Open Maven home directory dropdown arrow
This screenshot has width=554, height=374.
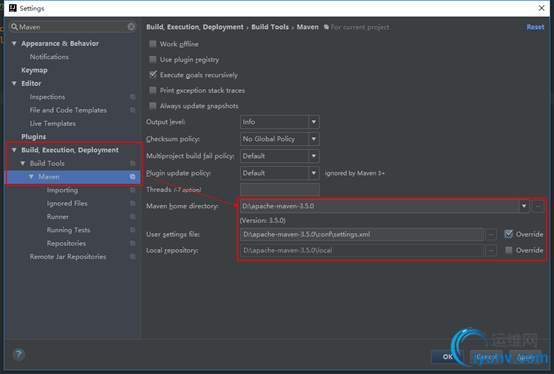click(x=524, y=206)
